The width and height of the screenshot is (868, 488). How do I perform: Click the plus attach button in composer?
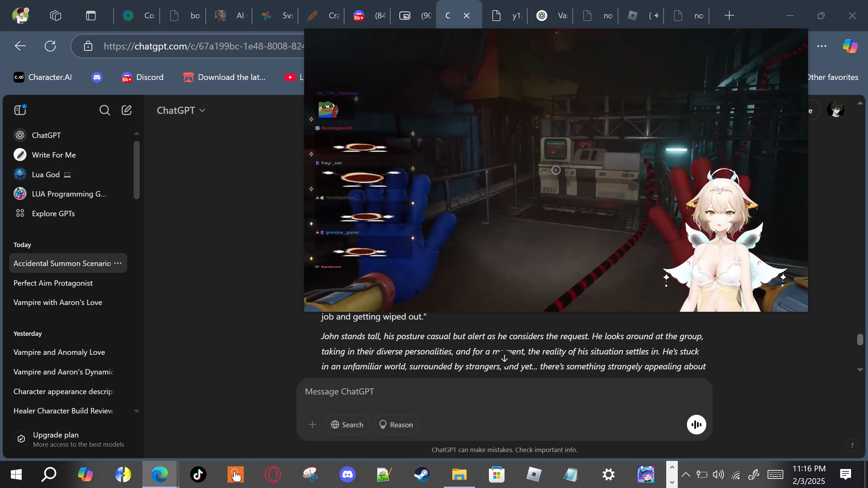[x=312, y=425]
